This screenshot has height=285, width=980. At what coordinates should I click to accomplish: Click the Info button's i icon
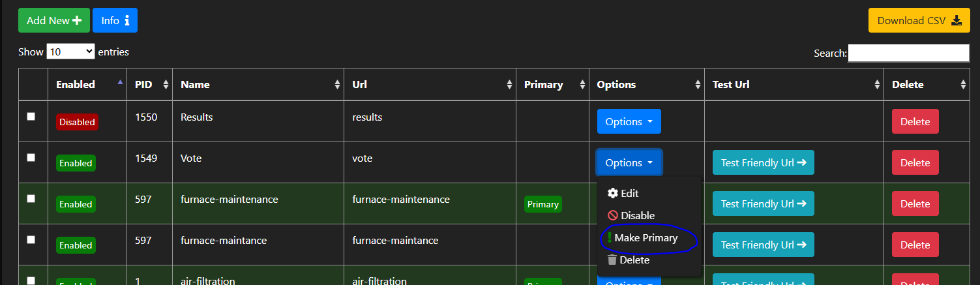[x=127, y=21]
